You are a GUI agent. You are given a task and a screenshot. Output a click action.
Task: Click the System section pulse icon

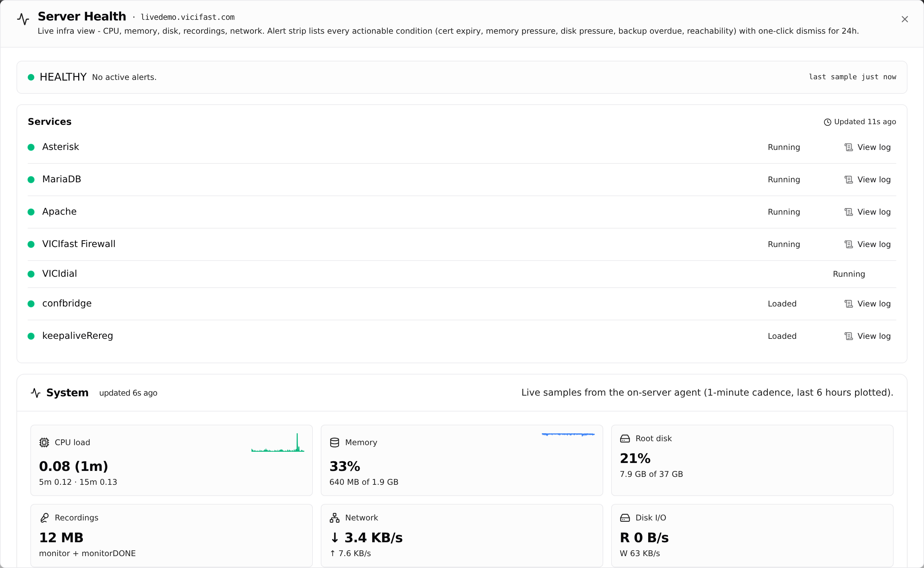tap(36, 393)
